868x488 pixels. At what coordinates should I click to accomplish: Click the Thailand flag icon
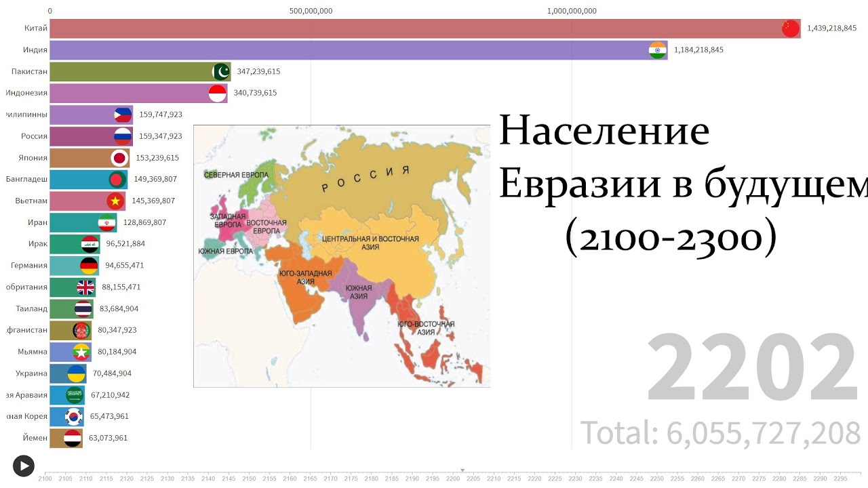tap(83, 308)
